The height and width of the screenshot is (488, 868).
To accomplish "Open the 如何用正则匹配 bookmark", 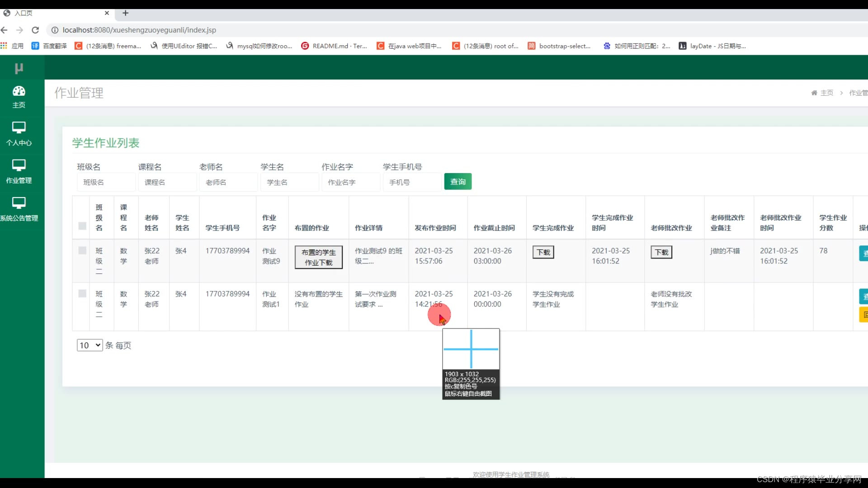I will point(637,46).
